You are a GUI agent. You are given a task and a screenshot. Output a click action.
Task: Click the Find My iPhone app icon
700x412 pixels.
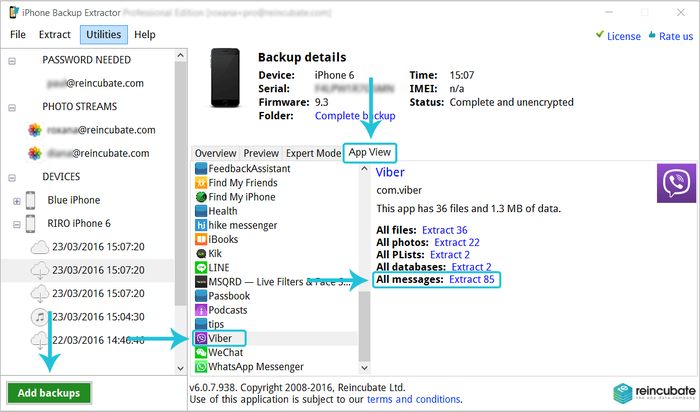201,197
